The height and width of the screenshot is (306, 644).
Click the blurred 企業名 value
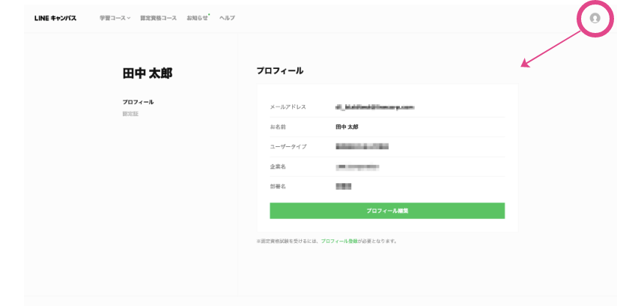(x=357, y=166)
